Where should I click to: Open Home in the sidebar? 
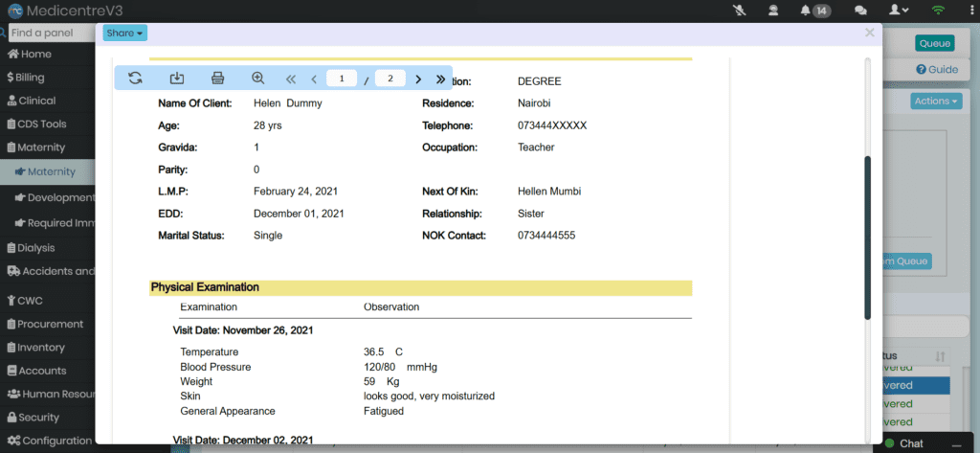coord(30,54)
